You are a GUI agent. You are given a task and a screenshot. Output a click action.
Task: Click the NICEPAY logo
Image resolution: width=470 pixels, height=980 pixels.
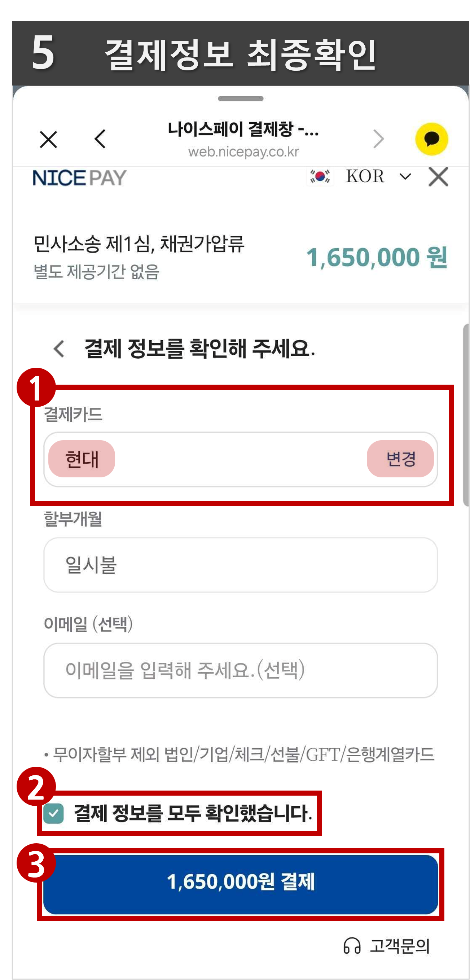tap(79, 178)
